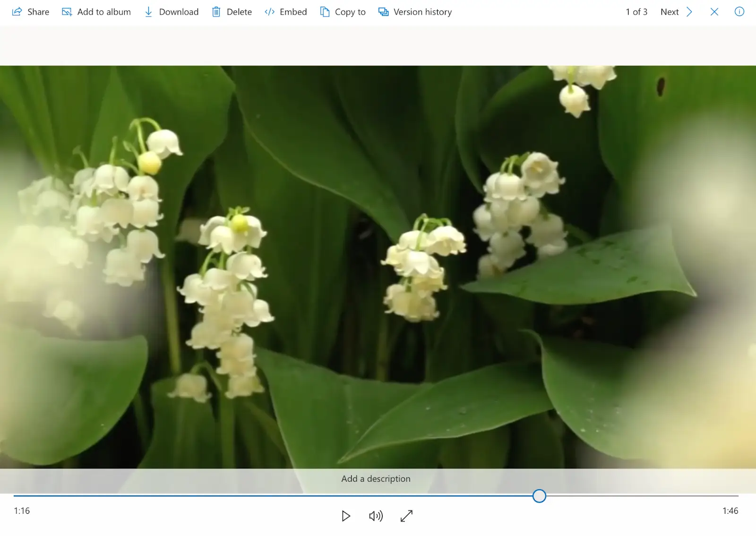
Task: Click the Delete trash icon
Action: tap(216, 11)
